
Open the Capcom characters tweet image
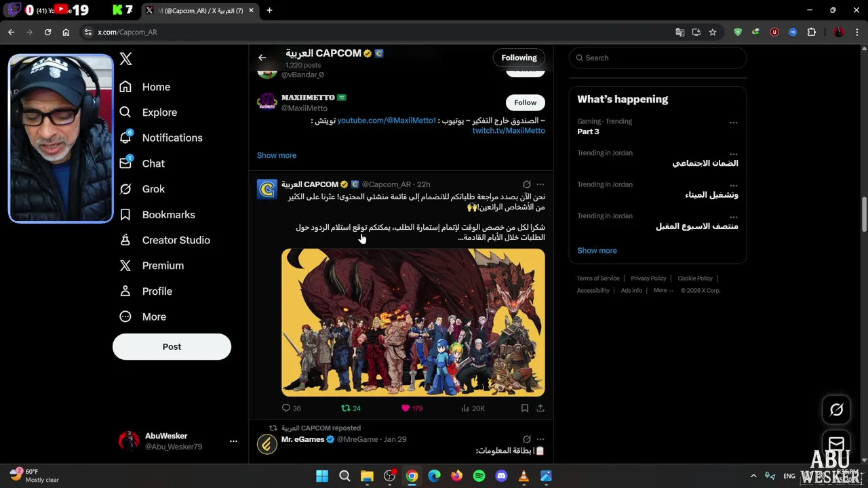point(413,322)
